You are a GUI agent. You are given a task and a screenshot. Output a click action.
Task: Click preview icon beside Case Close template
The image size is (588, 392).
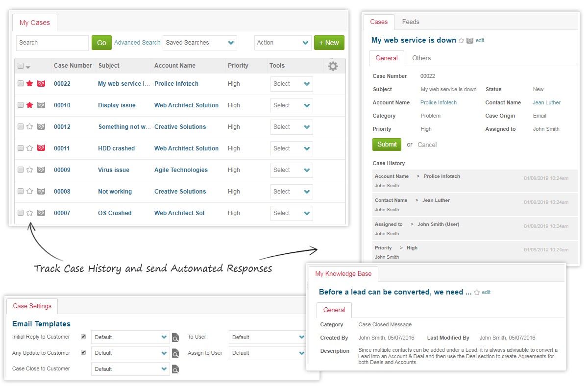[175, 369]
